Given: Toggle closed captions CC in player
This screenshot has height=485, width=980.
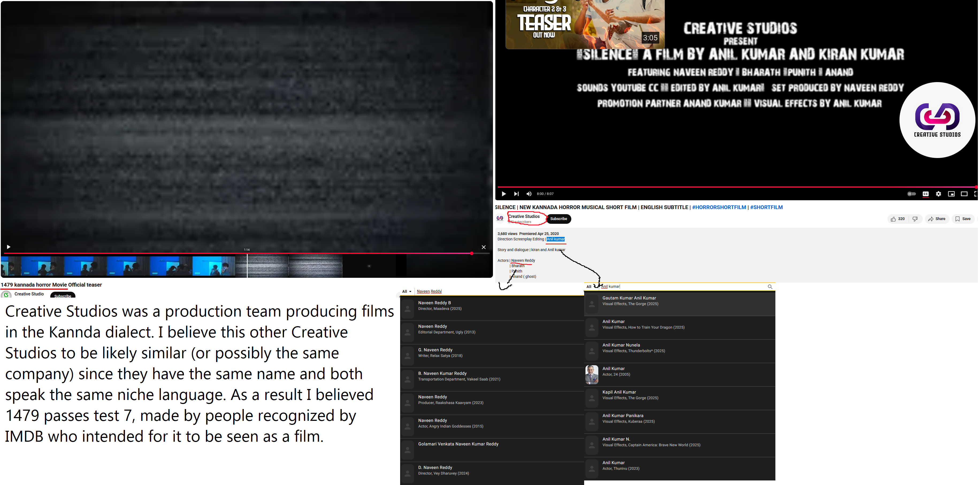Looking at the screenshot, I should pyautogui.click(x=926, y=194).
